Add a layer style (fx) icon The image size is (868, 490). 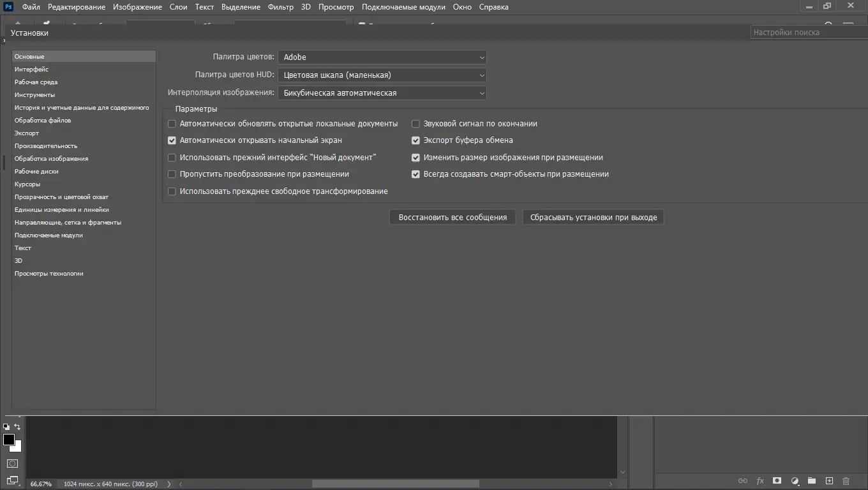760,480
